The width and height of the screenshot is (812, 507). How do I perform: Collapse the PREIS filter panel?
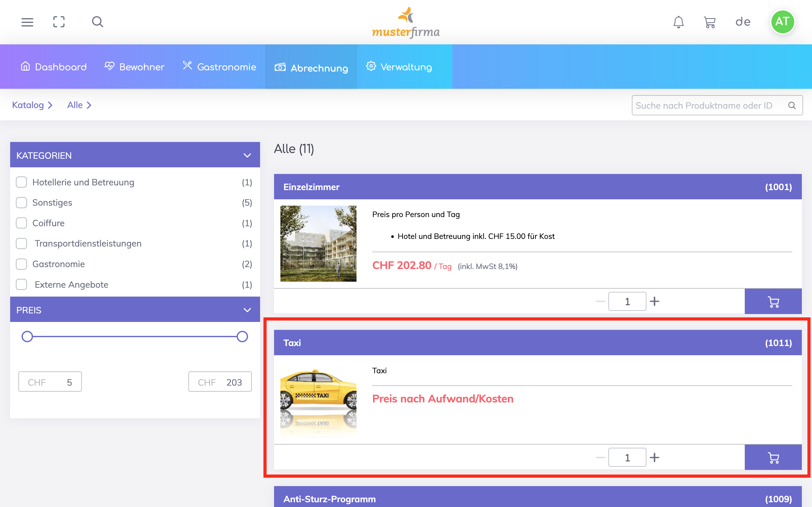[247, 310]
